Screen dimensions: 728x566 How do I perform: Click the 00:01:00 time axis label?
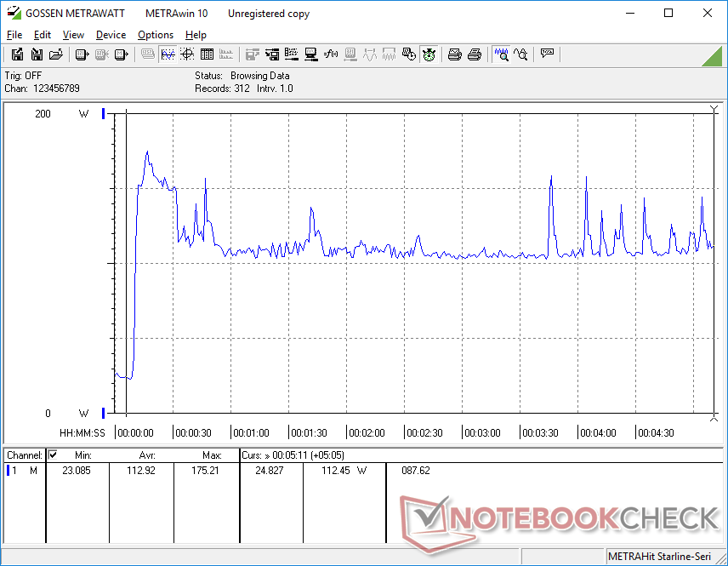click(251, 433)
